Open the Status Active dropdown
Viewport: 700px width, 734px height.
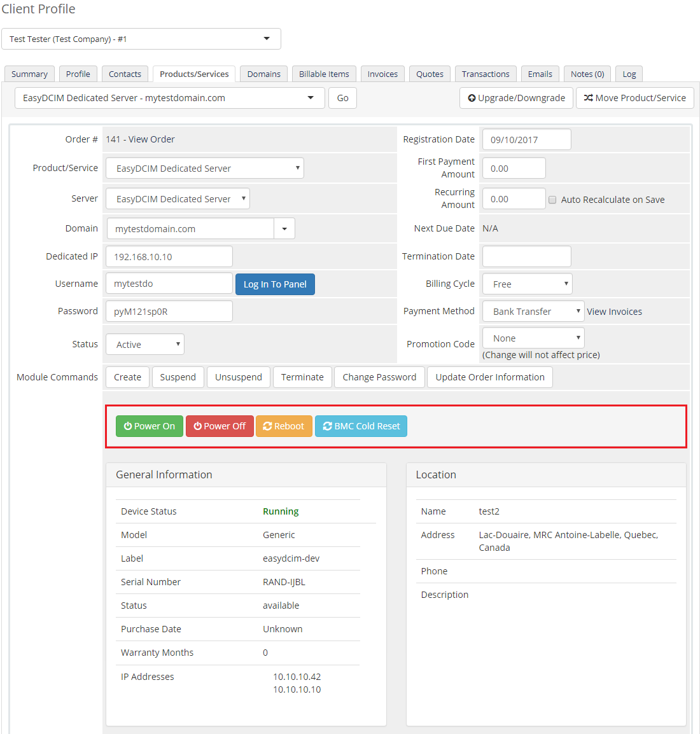pyautogui.click(x=144, y=344)
